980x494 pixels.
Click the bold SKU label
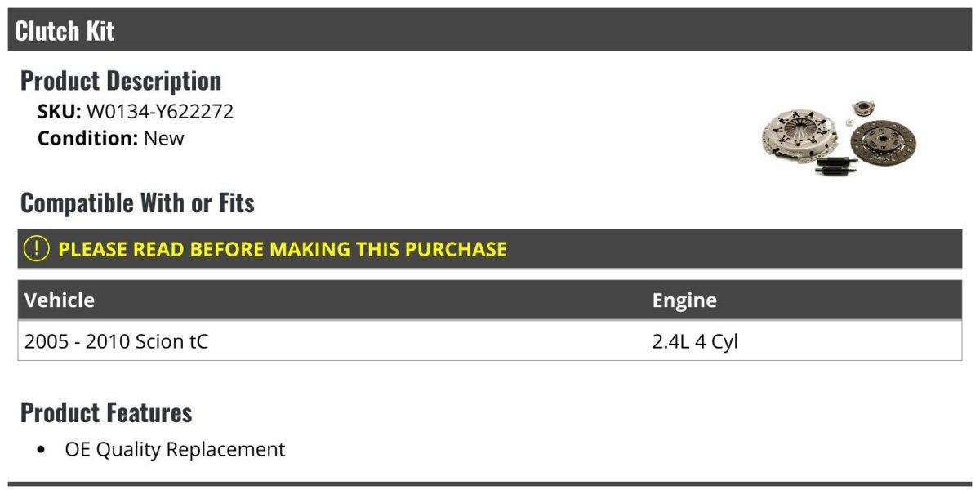pos(59,112)
